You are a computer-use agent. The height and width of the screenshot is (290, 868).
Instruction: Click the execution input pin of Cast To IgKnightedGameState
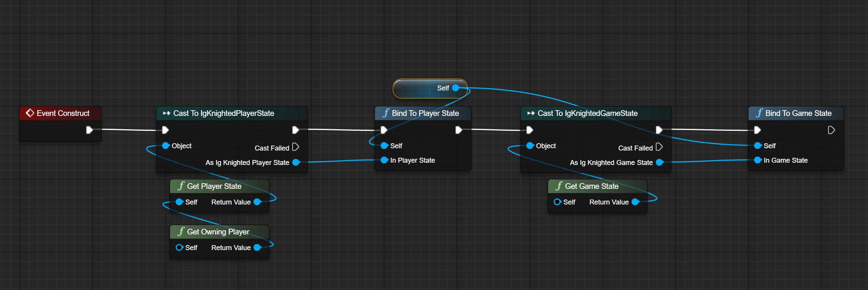pyautogui.click(x=530, y=130)
